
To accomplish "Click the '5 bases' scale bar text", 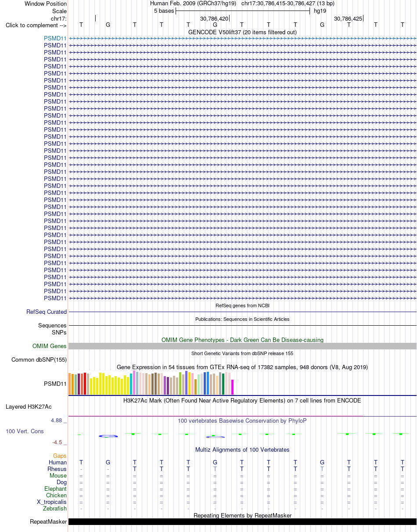I will (164, 11).
